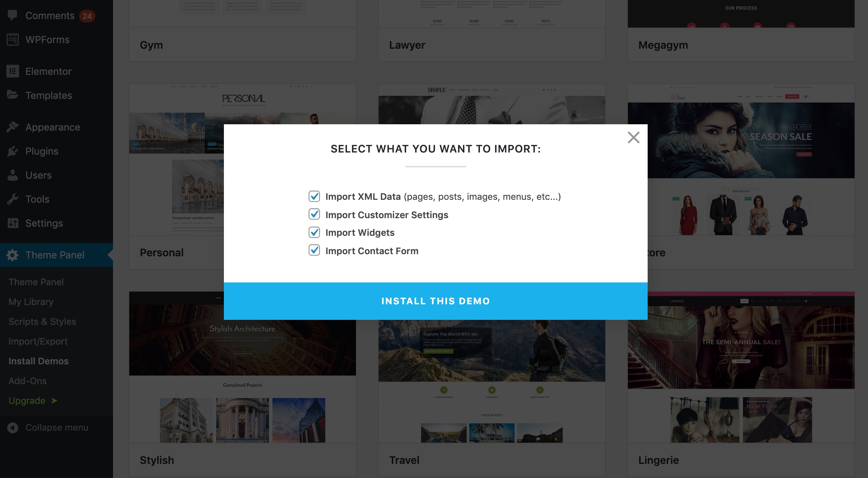Image resolution: width=868 pixels, height=478 pixels.
Task: Select the Import/Export menu item
Action: [38, 341]
